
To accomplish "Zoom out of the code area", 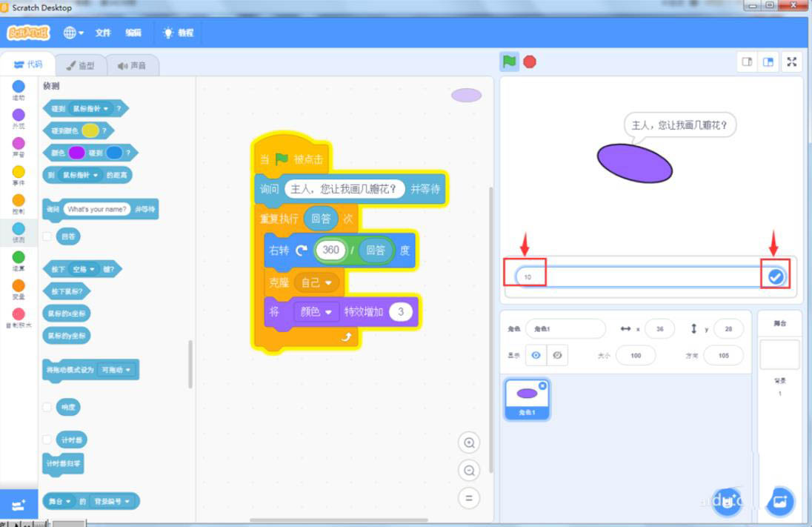I will coord(469,471).
